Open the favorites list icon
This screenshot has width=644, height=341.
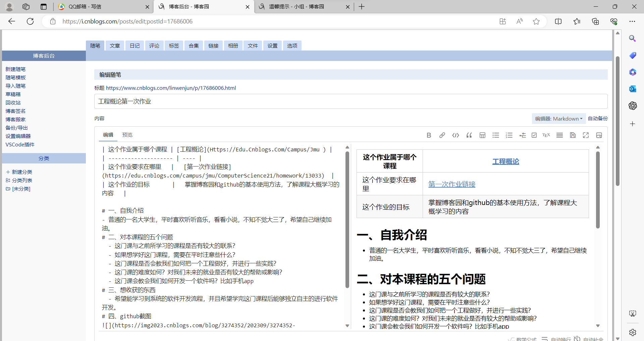[x=577, y=21]
